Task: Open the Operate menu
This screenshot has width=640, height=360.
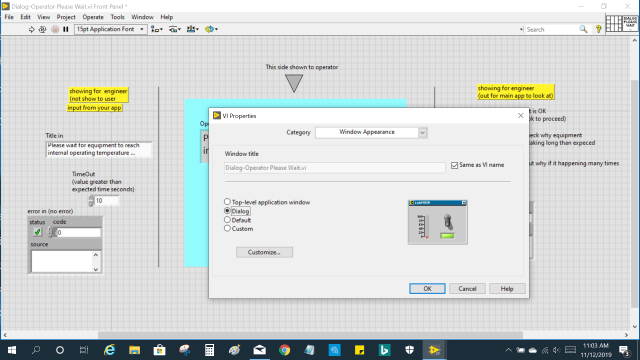Action: [93, 17]
